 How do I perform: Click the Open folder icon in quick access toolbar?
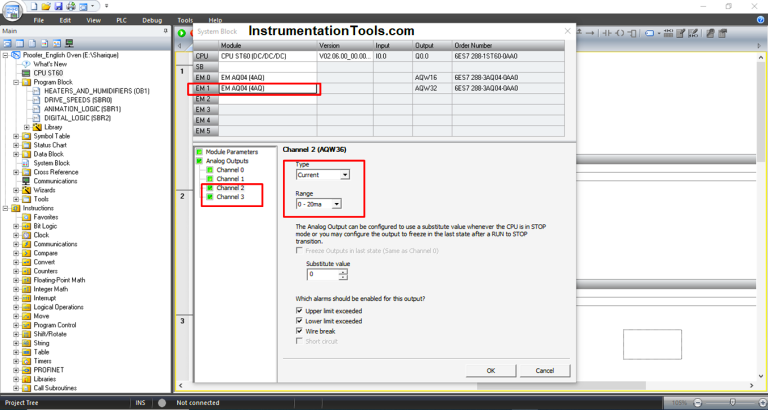point(46,6)
